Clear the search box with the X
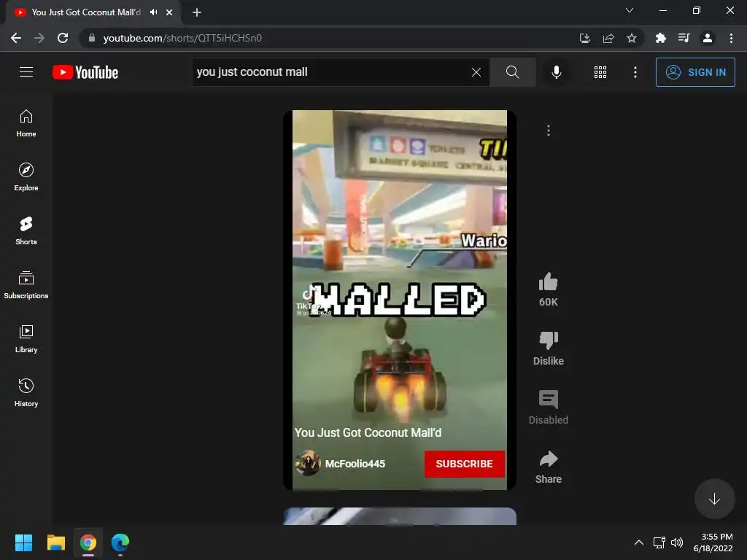 (476, 72)
